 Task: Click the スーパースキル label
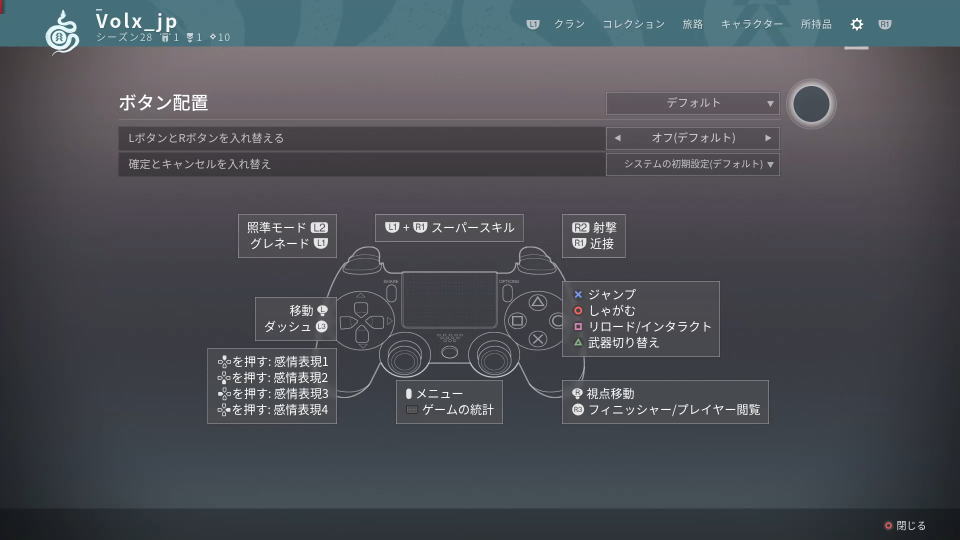click(473, 228)
